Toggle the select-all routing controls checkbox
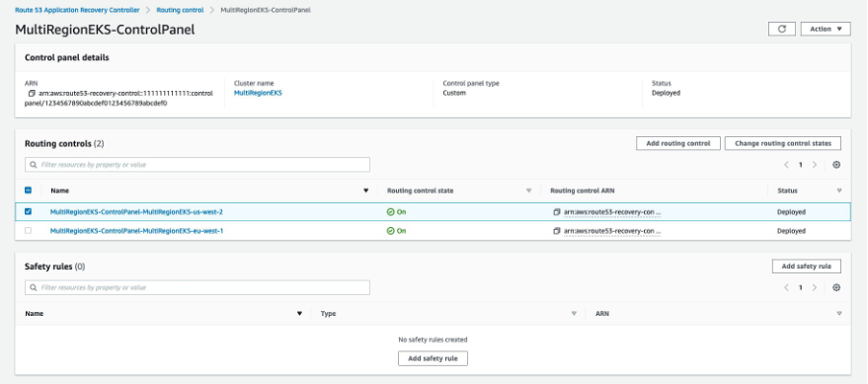 pos(29,191)
